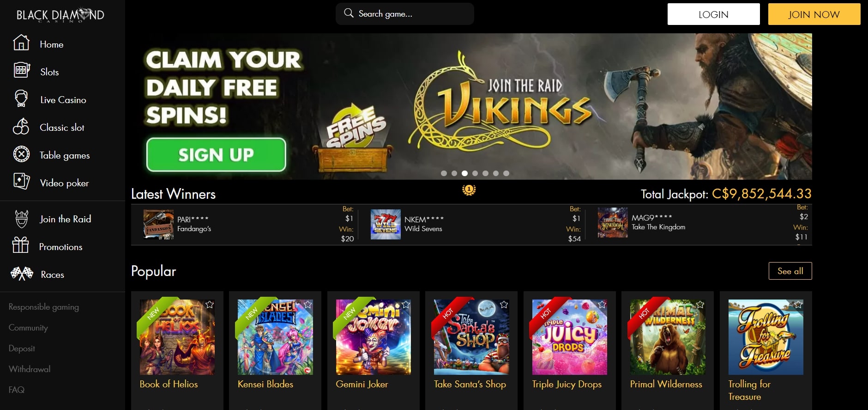Go to the Home menu item
868x410 pixels.
tap(52, 44)
